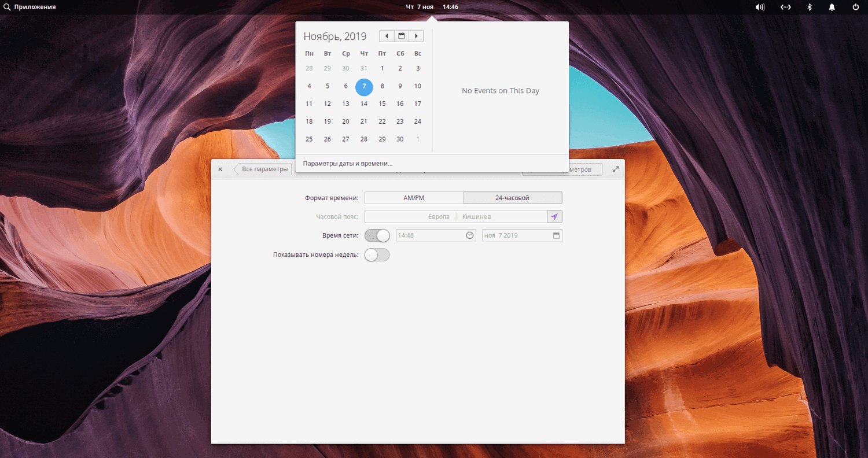Select November 10 in the calendar
The image size is (868, 458).
pos(418,86)
